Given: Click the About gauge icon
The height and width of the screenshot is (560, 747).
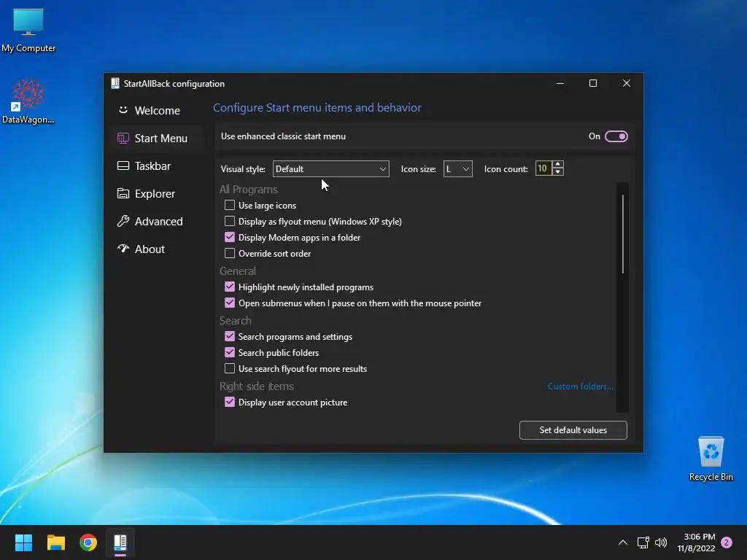Looking at the screenshot, I should [123, 249].
